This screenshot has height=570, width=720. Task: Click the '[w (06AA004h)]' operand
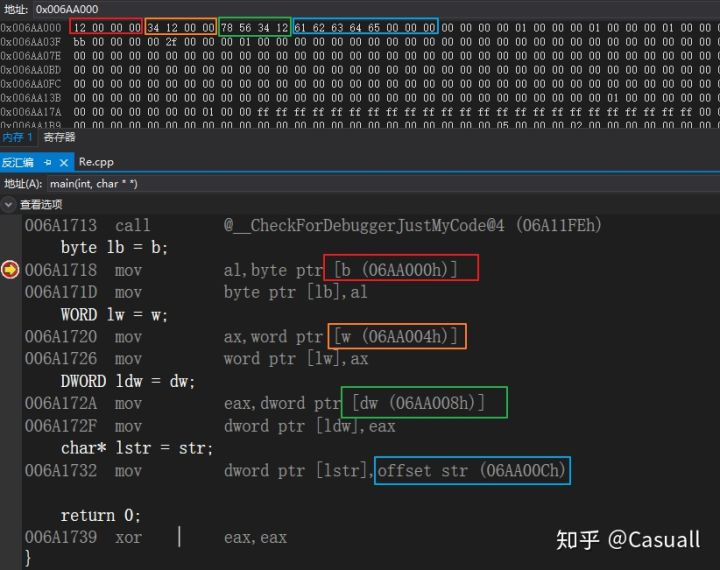[x=396, y=337]
